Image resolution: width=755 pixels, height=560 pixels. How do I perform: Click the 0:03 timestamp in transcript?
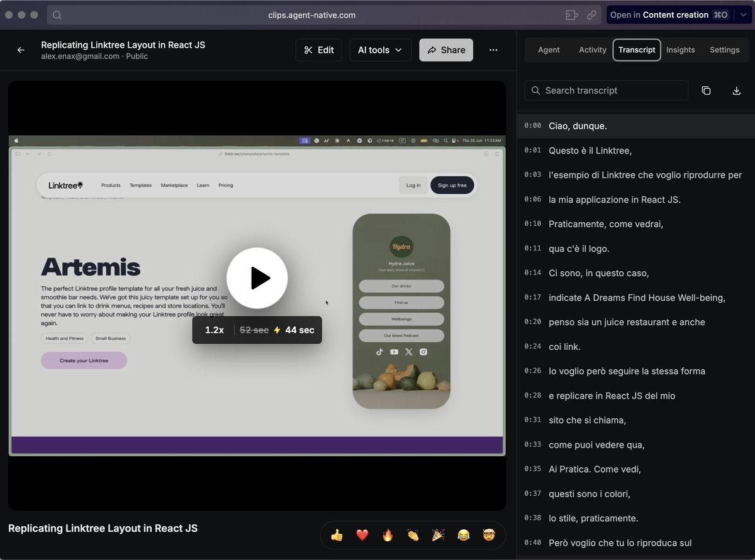(532, 175)
